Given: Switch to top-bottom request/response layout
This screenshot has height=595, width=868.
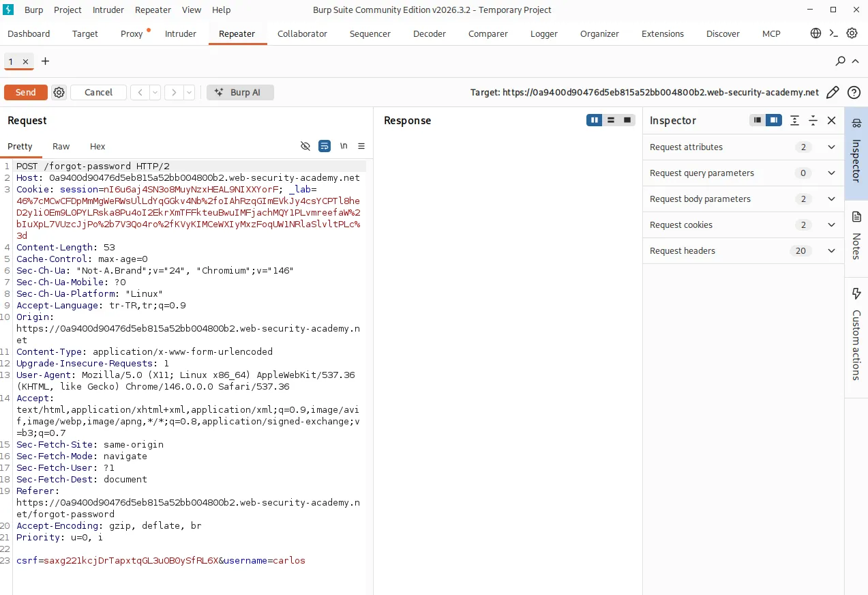Looking at the screenshot, I should point(611,120).
